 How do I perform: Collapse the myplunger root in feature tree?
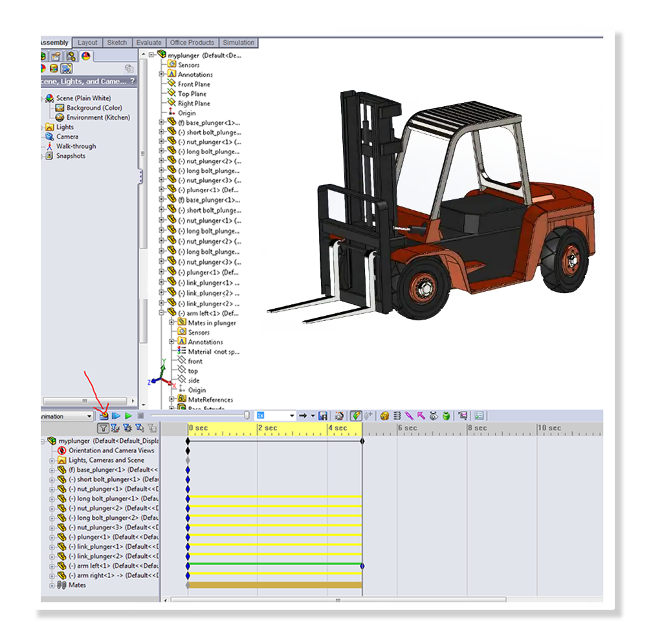coord(151,55)
